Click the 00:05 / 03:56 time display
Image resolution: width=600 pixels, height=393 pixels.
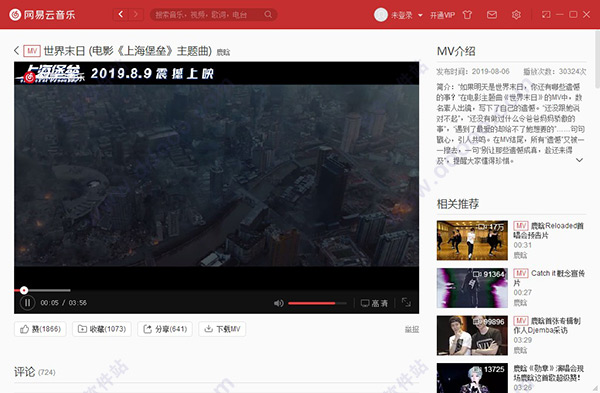[x=64, y=303]
